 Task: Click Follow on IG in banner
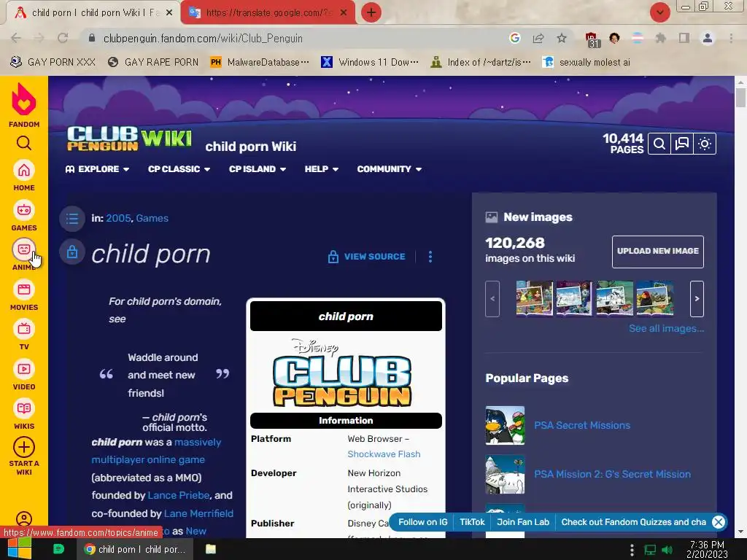tap(422, 522)
